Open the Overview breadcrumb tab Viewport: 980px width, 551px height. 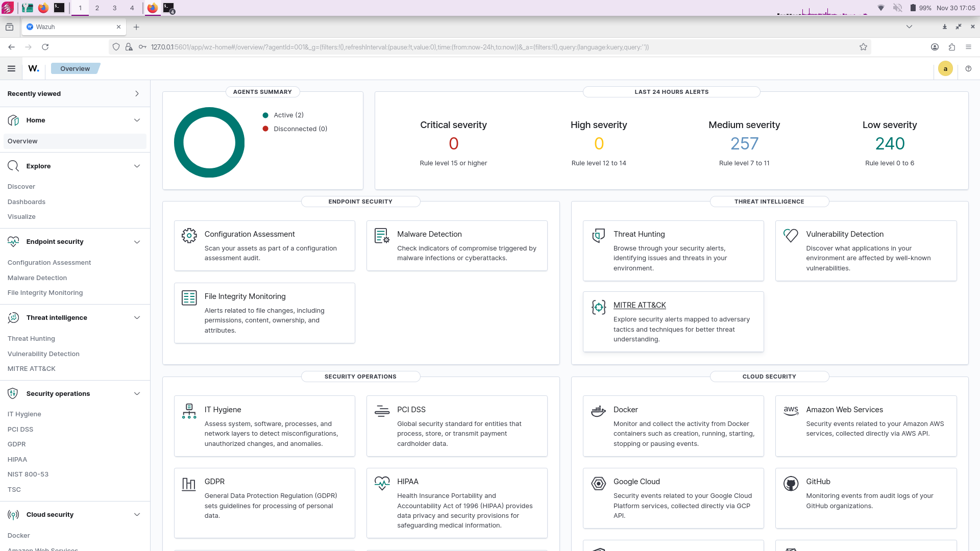pyautogui.click(x=75, y=68)
